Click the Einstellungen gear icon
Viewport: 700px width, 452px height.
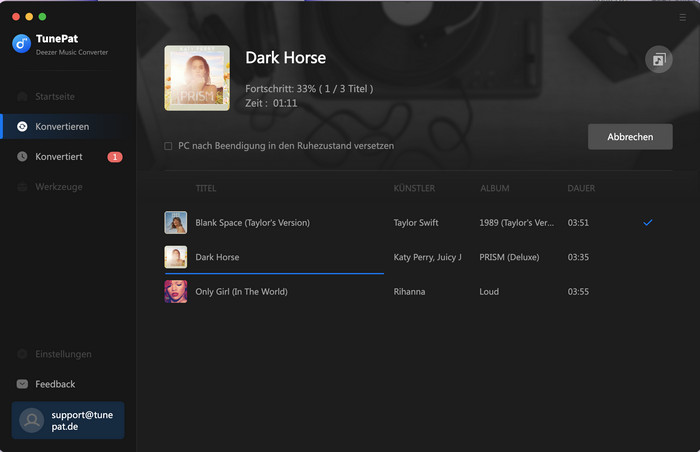tap(22, 354)
